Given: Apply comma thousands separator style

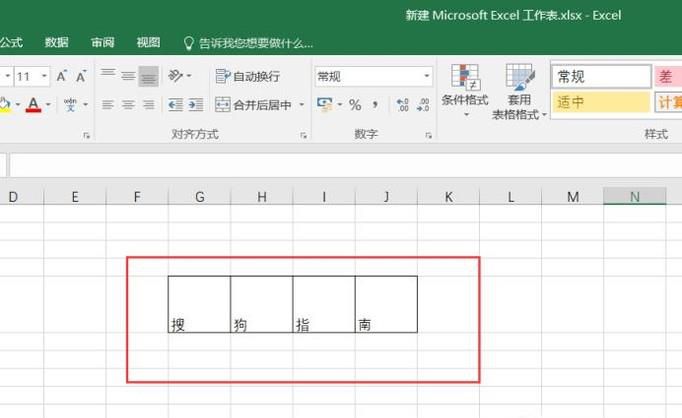Looking at the screenshot, I should coord(374,105).
